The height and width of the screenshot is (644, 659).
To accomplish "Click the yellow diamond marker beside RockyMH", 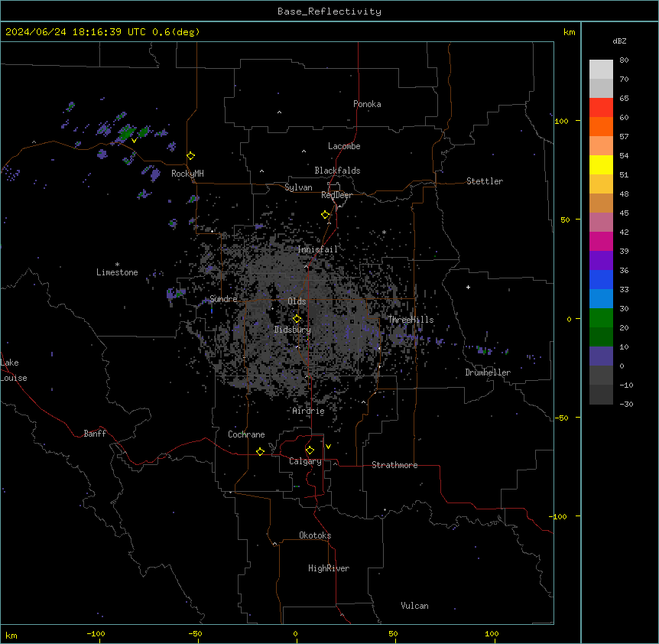I will point(191,156).
